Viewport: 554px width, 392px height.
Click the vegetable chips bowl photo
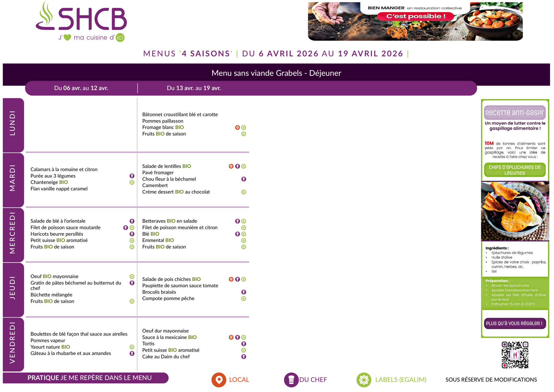(x=515, y=211)
